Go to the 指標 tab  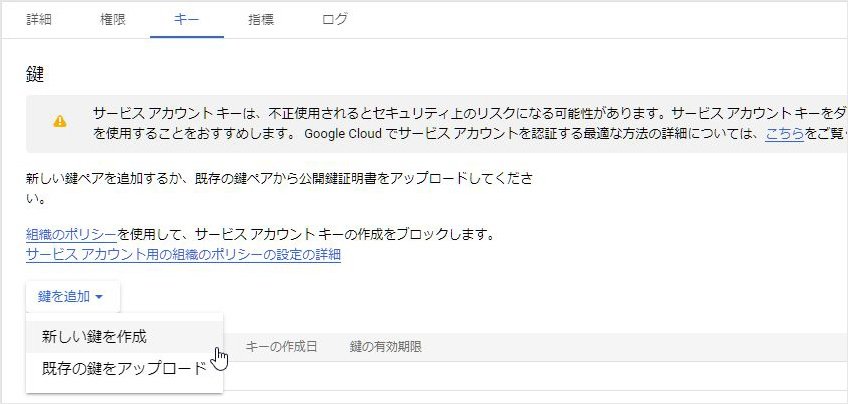coord(261,19)
